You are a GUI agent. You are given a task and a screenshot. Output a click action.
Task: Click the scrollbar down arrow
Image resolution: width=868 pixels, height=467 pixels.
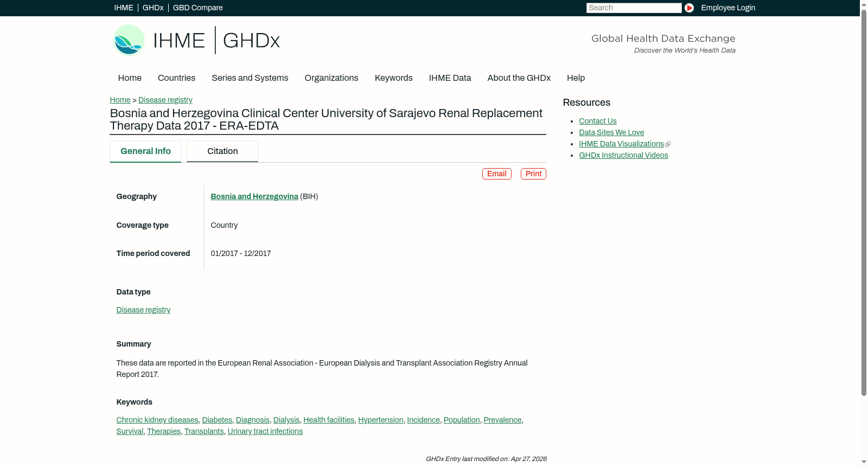pos(864,462)
